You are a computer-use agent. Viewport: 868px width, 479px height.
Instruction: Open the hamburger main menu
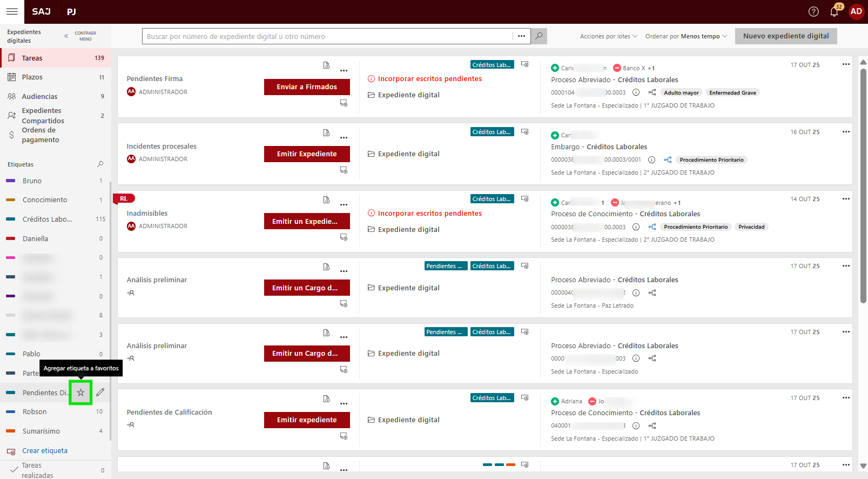point(12,11)
